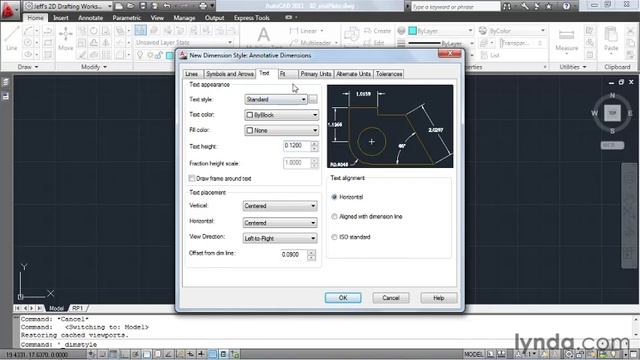
Task: Switch to the Alternate Units tab
Action: coord(353,74)
